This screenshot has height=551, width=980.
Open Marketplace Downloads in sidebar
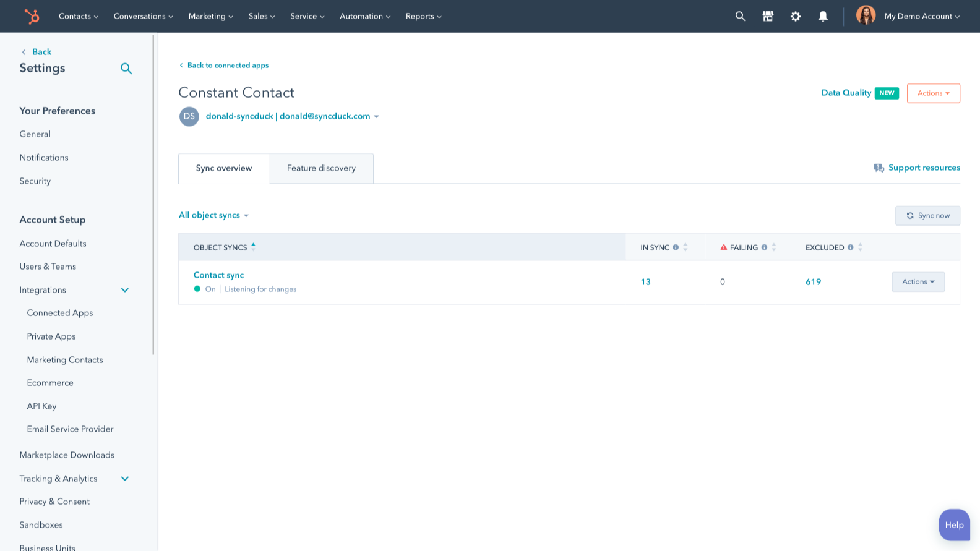coord(67,455)
